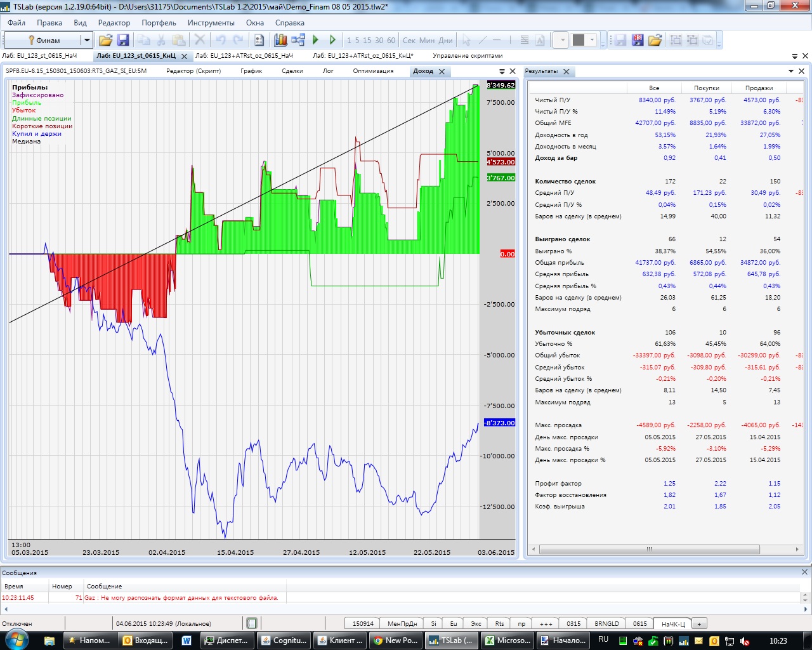Select the 15 timeframe toggle in toolbar

(x=367, y=40)
